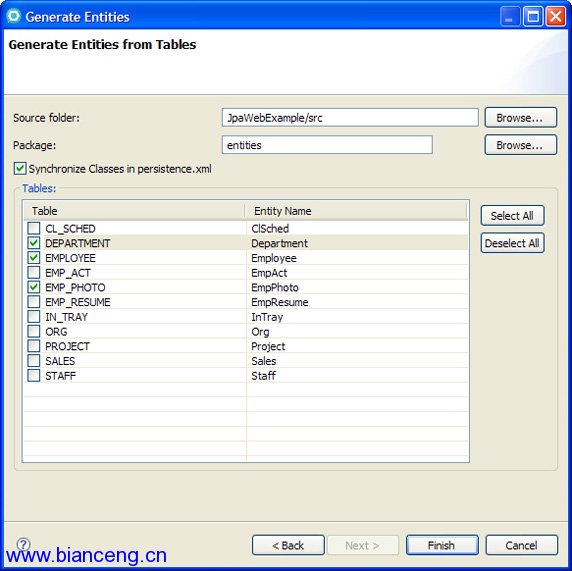Image resolution: width=572 pixels, height=571 pixels.
Task: Check the CL_SCHED table checkbox
Action: click(34, 228)
